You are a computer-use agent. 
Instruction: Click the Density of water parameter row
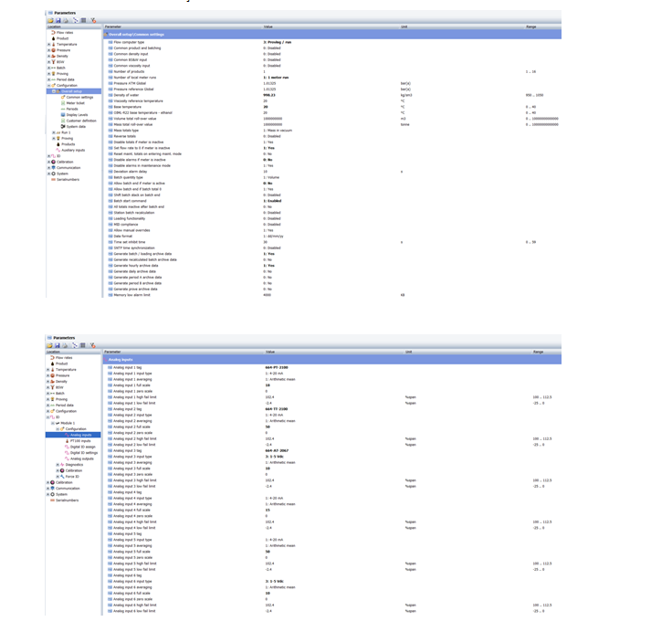click(332, 95)
